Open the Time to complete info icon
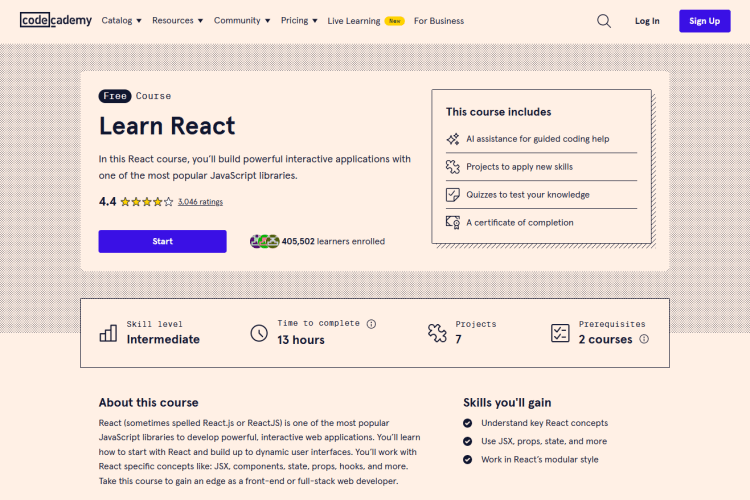 371,324
